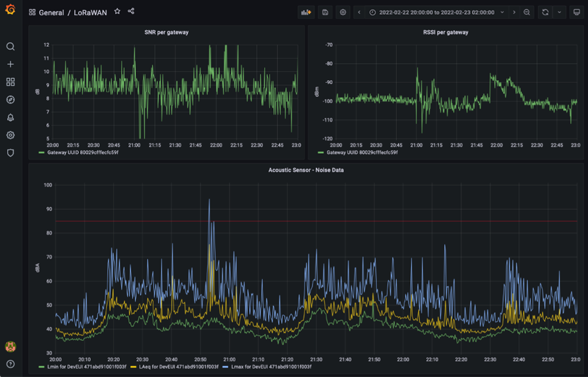Open the search dashboards icon

click(x=10, y=46)
